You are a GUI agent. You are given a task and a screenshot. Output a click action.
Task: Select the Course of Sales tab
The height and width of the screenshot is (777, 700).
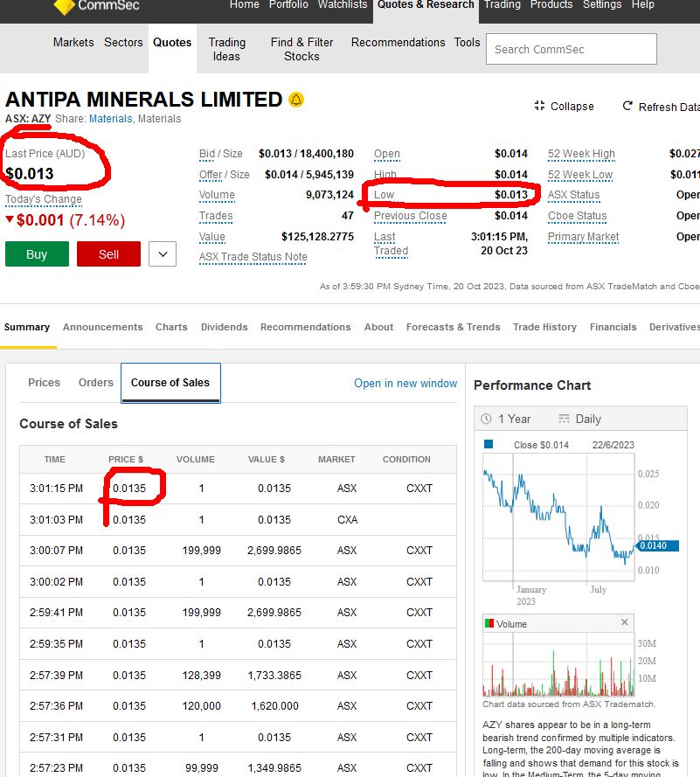click(170, 383)
